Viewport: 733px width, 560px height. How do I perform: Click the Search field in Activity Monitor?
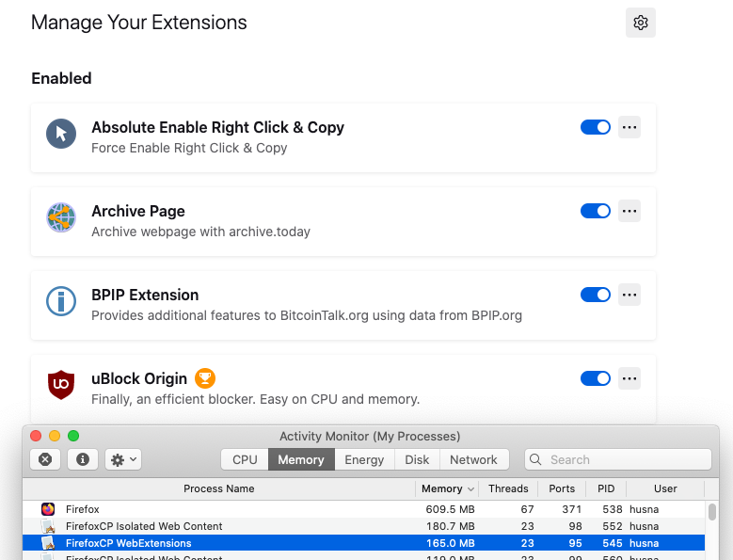(x=618, y=459)
